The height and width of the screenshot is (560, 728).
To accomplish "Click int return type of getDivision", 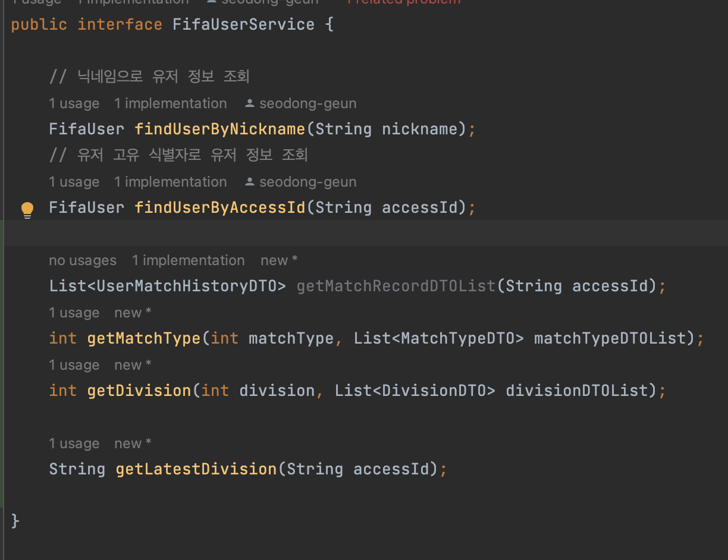I will click(x=63, y=391).
